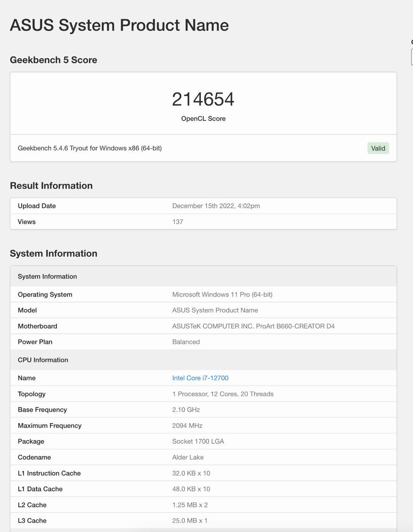The width and height of the screenshot is (413, 532).
Task: Select the 2.10 GHz base frequency
Action: tap(186, 410)
